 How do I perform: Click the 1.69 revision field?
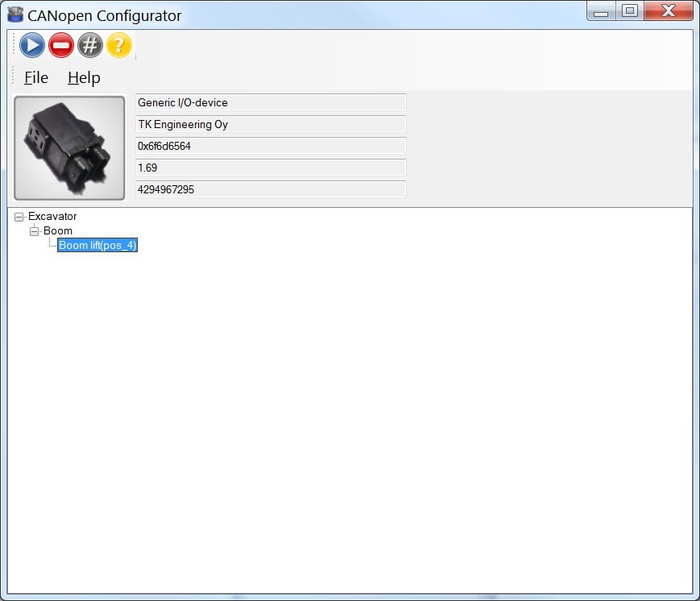pos(269,168)
